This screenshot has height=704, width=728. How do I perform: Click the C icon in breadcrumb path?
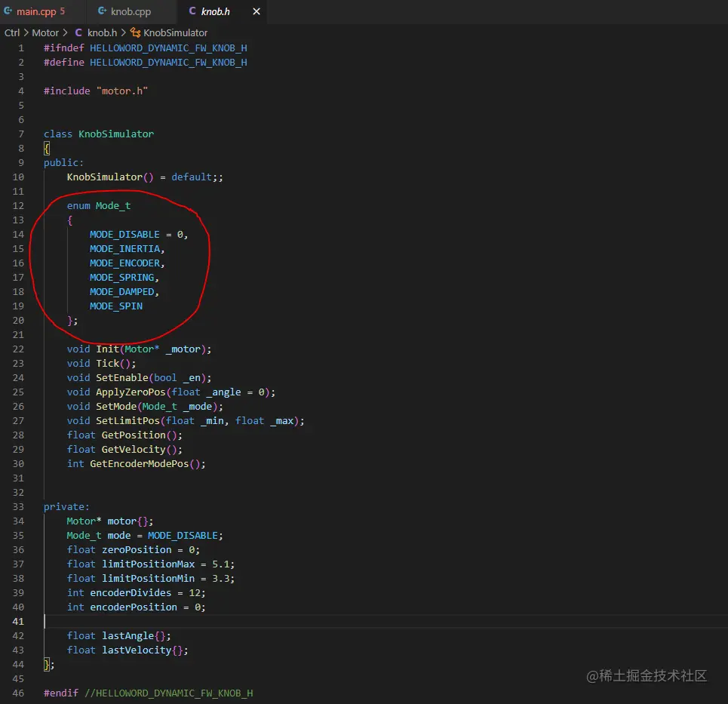pos(78,32)
